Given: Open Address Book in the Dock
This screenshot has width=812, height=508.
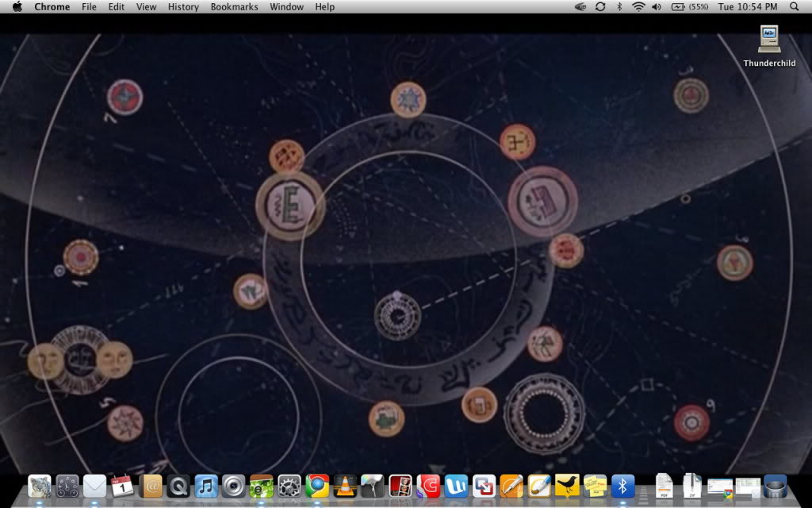Looking at the screenshot, I should [151, 487].
